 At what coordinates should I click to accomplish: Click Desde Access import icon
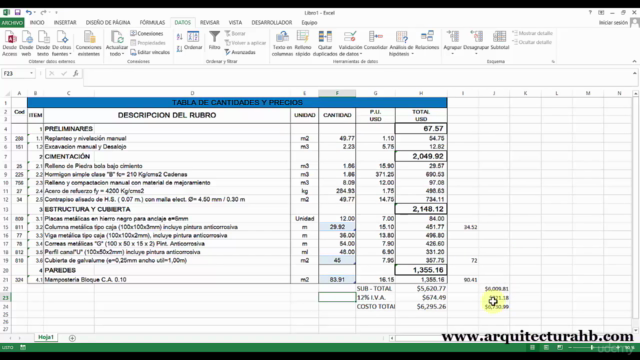click(x=10, y=43)
